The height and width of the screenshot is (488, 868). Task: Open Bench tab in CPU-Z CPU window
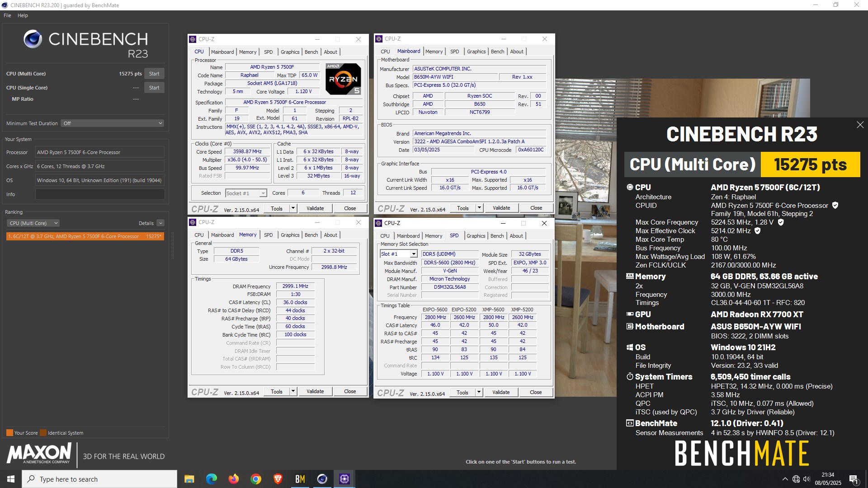pos(311,52)
